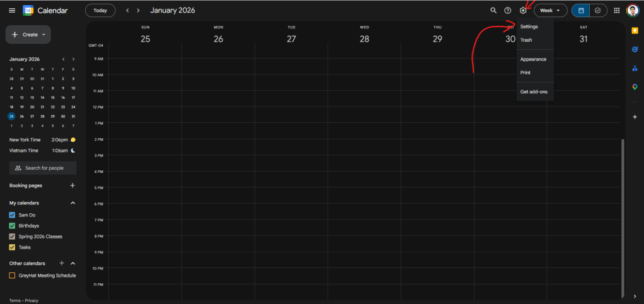Image resolution: width=644 pixels, height=304 pixels.
Task: Select Wednesday 28 column header
Action: click(364, 35)
